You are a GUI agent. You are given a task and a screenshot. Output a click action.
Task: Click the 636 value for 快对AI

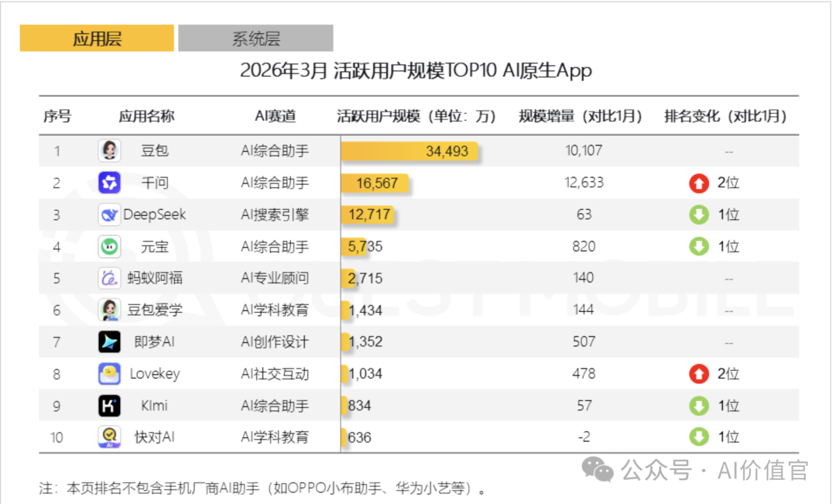click(x=359, y=438)
